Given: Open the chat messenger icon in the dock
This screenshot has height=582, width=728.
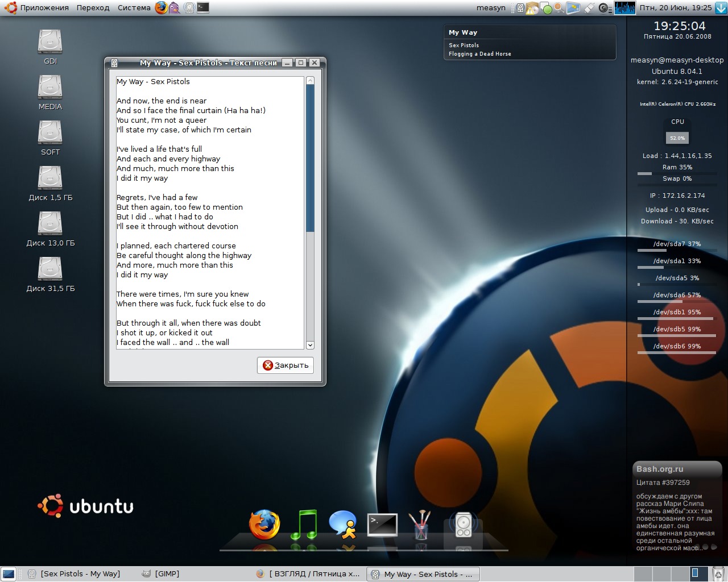Looking at the screenshot, I should point(343,524).
